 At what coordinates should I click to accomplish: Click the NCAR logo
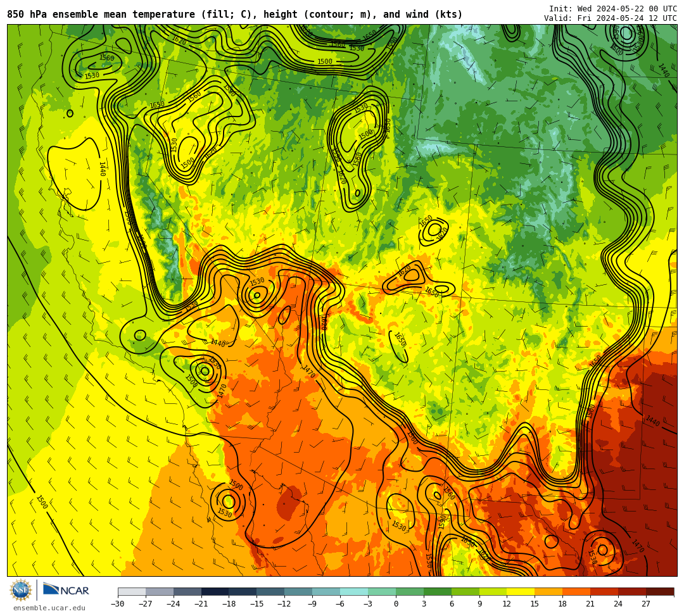[x=66, y=591]
